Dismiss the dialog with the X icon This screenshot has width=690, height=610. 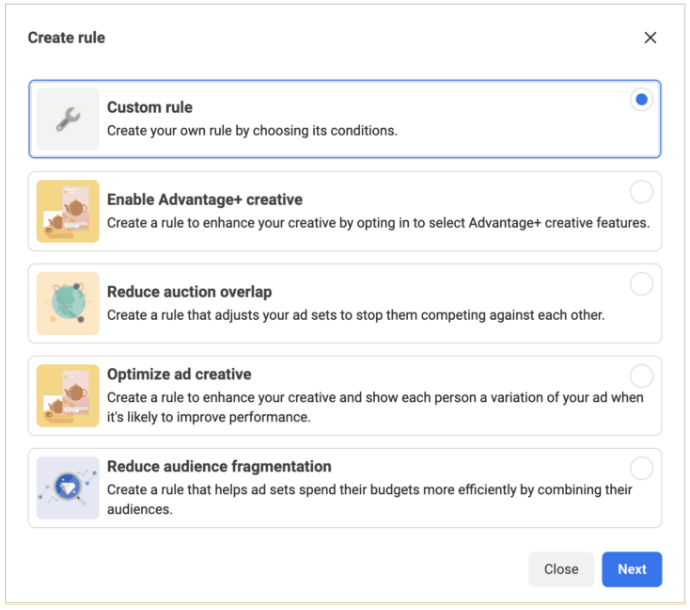point(650,38)
